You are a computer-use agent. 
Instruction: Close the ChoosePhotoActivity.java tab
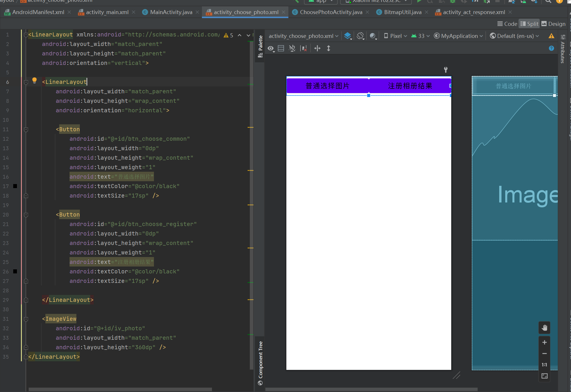tap(367, 12)
